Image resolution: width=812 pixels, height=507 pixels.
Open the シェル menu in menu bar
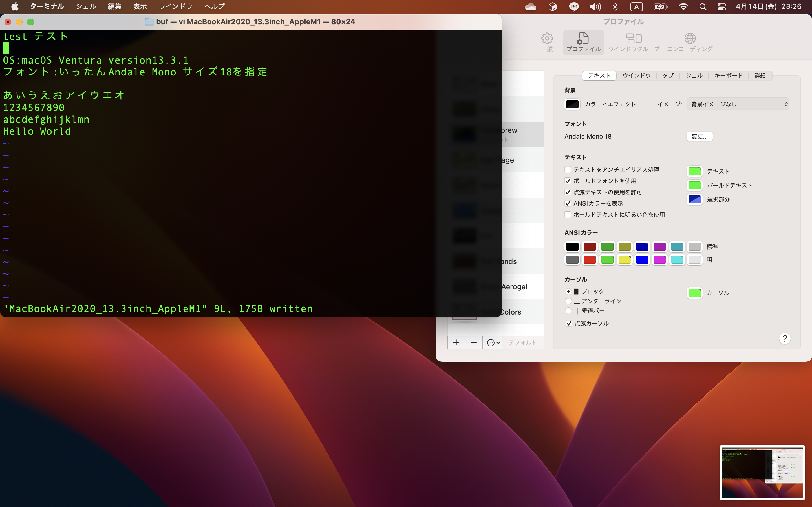(x=85, y=6)
